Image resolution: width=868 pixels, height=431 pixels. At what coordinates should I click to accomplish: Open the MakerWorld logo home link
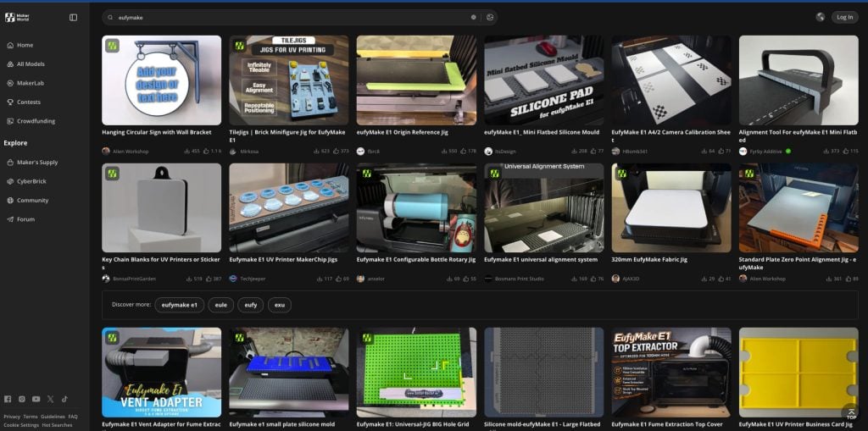pyautogui.click(x=17, y=17)
